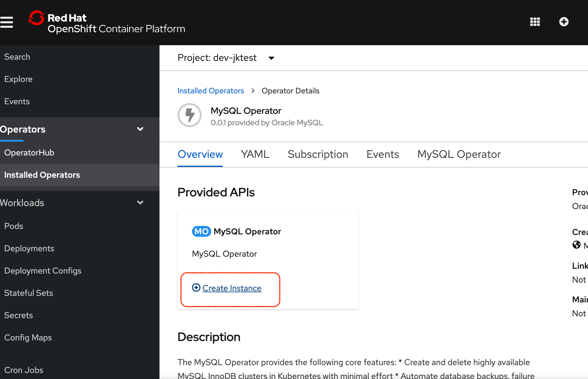The width and height of the screenshot is (588, 379).
Task: Open the application launcher grid icon
Action: click(x=535, y=22)
